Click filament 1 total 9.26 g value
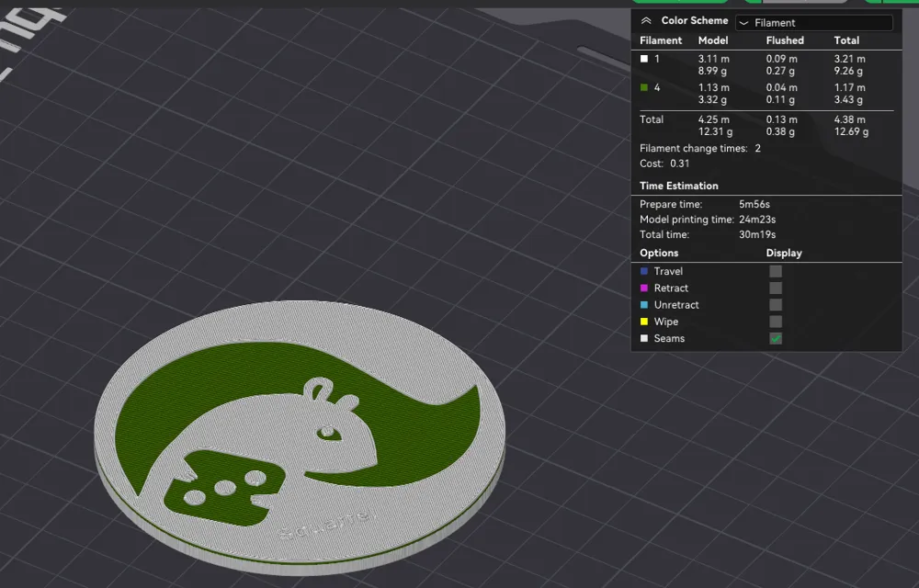 point(848,72)
